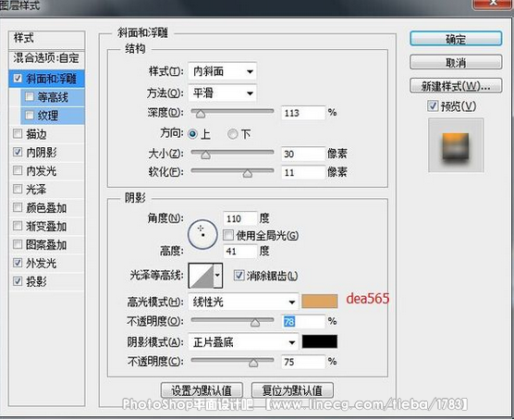Click the 深度 value field showing 113
The width and height of the screenshot is (514, 420).
303,113
